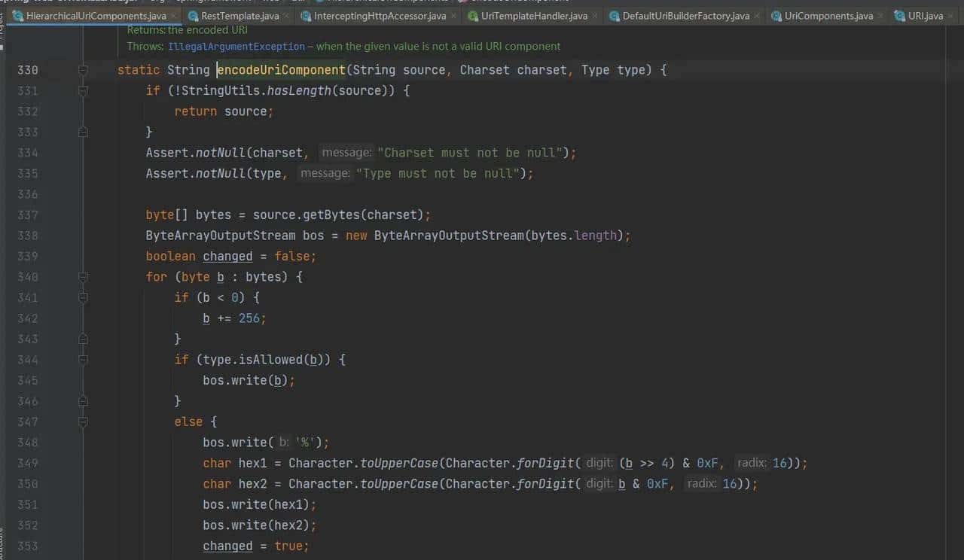Click line number 345 in the gutter
Image resolution: width=964 pixels, height=560 pixels.
pos(28,380)
